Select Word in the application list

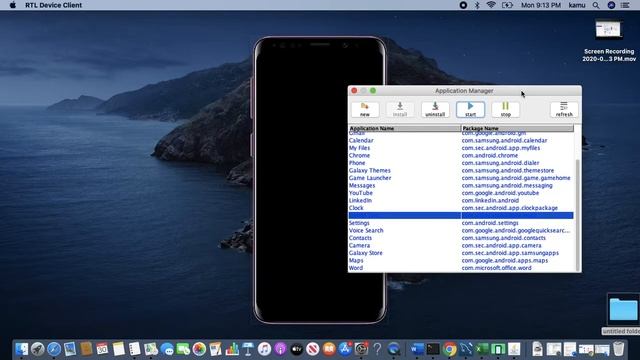pyautogui.click(x=461, y=268)
